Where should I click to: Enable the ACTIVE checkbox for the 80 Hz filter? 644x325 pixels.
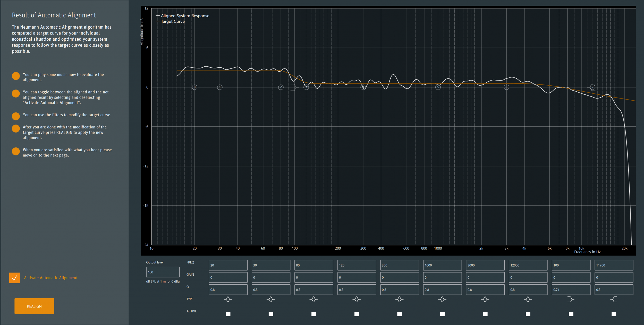click(313, 314)
